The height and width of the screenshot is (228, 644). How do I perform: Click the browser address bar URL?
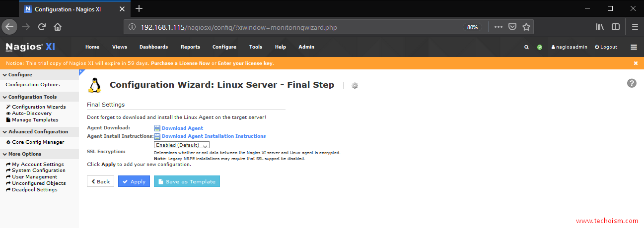click(238, 27)
